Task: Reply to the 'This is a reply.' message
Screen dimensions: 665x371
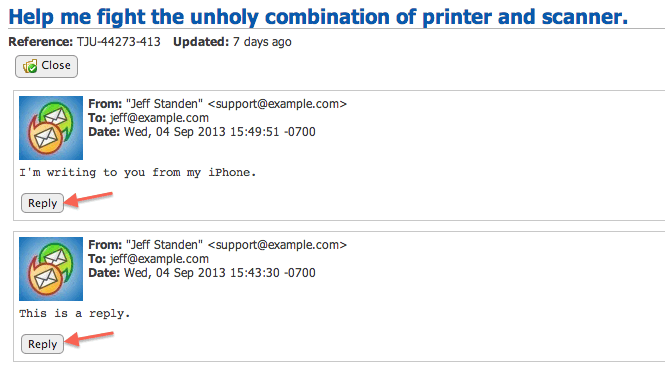Action: click(x=42, y=344)
